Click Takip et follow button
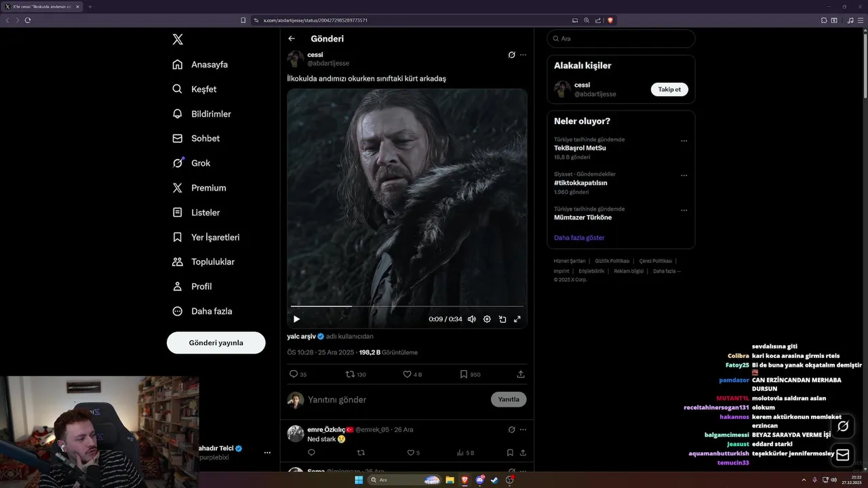868x488 pixels. pos(669,89)
